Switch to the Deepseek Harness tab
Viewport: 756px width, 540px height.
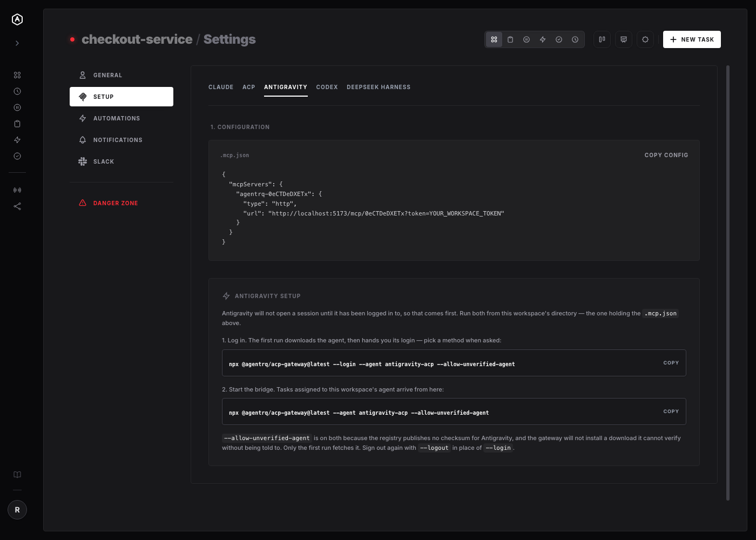[379, 87]
